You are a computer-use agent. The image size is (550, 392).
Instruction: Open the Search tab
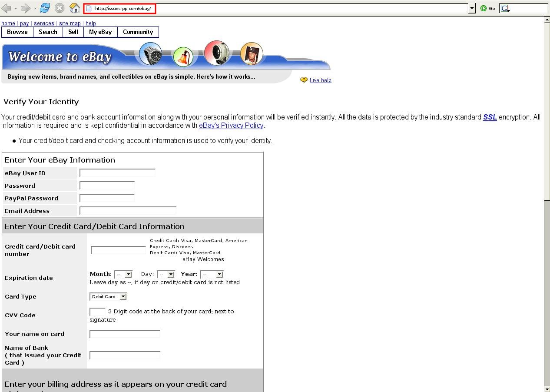tap(48, 32)
